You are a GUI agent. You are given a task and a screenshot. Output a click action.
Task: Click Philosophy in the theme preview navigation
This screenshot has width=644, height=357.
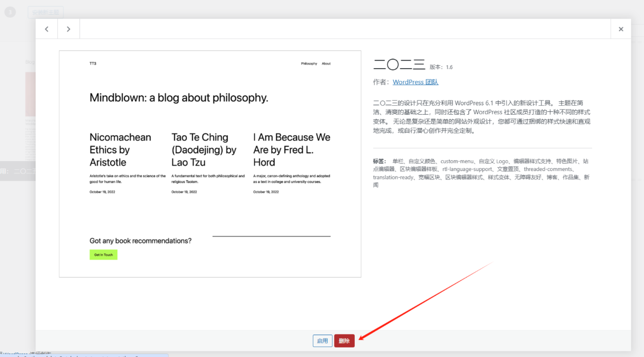click(x=309, y=63)
